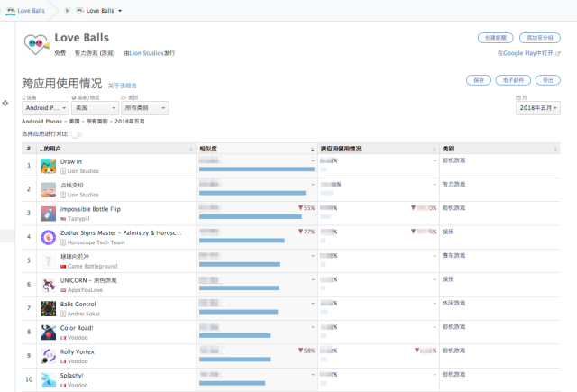Open the Rolly Vortex app name
Image resolution: width=577 pixels, height=392 pixels.
(x=78, y=352)
